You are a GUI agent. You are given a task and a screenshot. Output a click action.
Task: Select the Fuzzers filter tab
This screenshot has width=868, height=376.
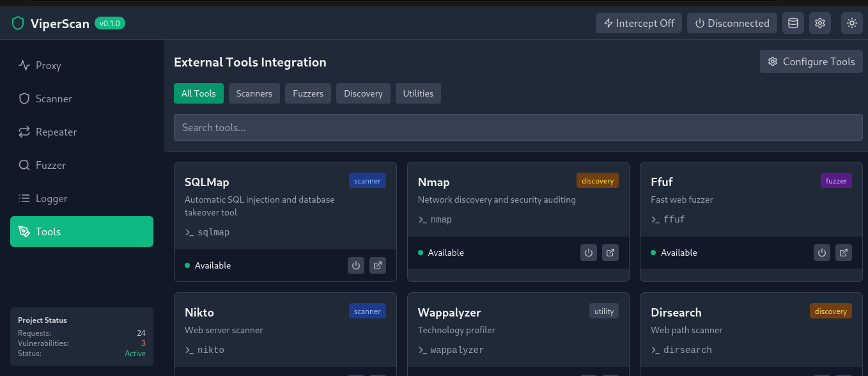coord(308,93)
